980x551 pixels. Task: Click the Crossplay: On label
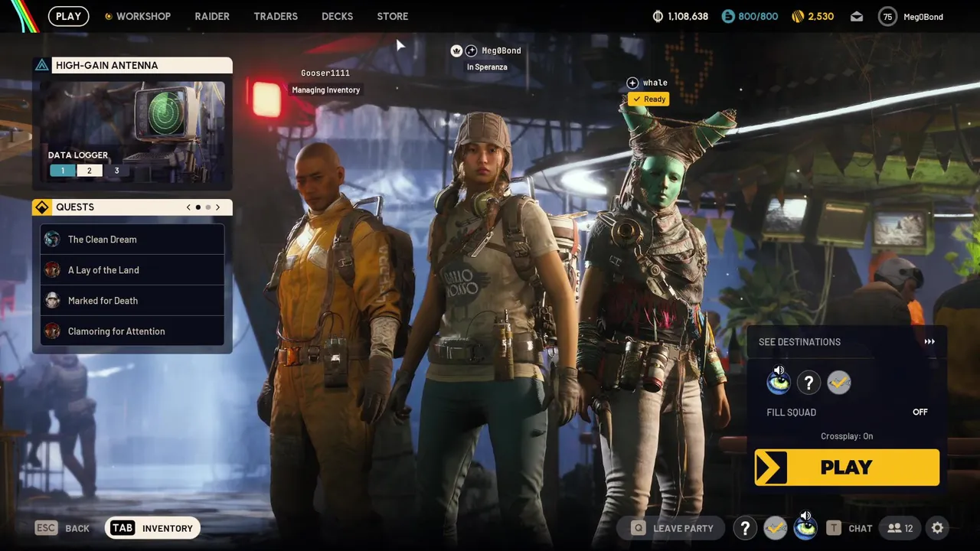pos(847,436)
